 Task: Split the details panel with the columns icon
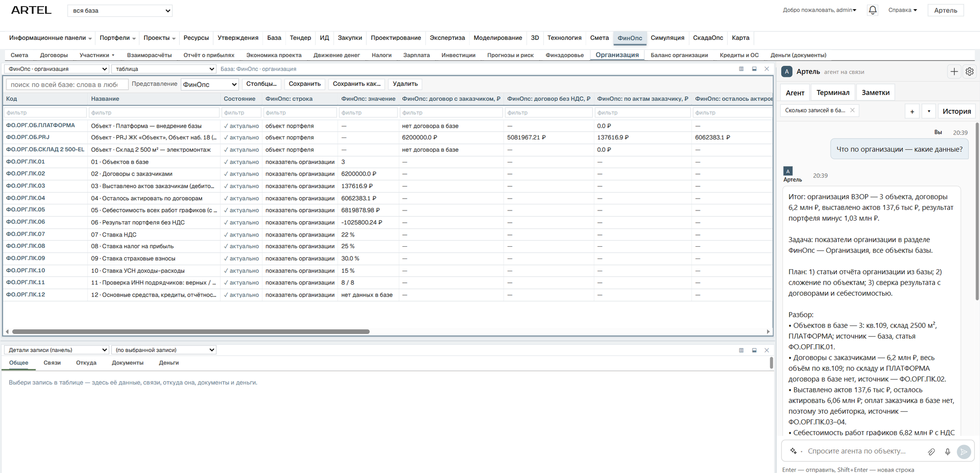(742, 350)
